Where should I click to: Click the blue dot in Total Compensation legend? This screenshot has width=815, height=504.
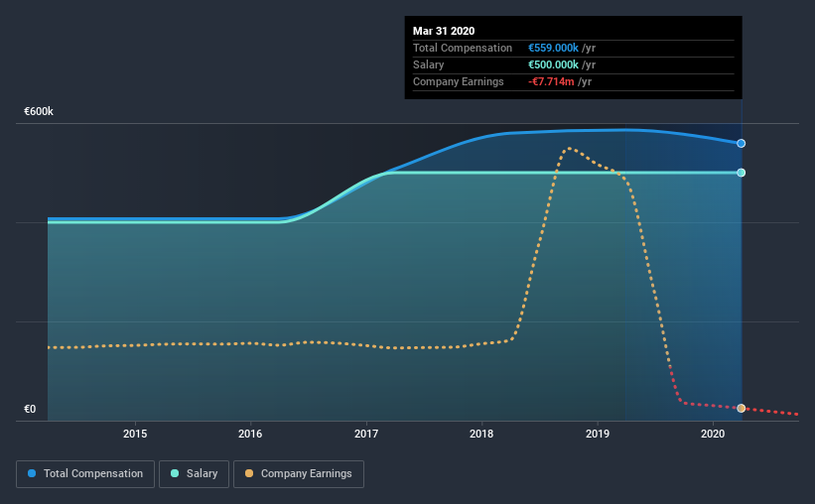[x=32, y=473]
